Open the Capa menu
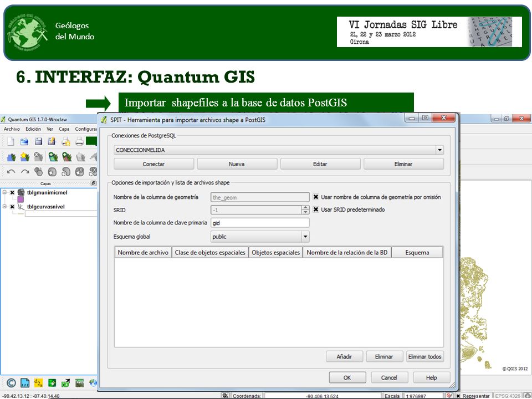Screen dimensions: 532x399 click(x=64, y=129)
